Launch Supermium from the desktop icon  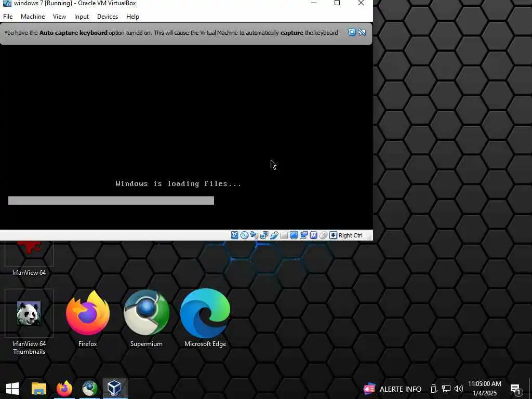coord(146,318)
